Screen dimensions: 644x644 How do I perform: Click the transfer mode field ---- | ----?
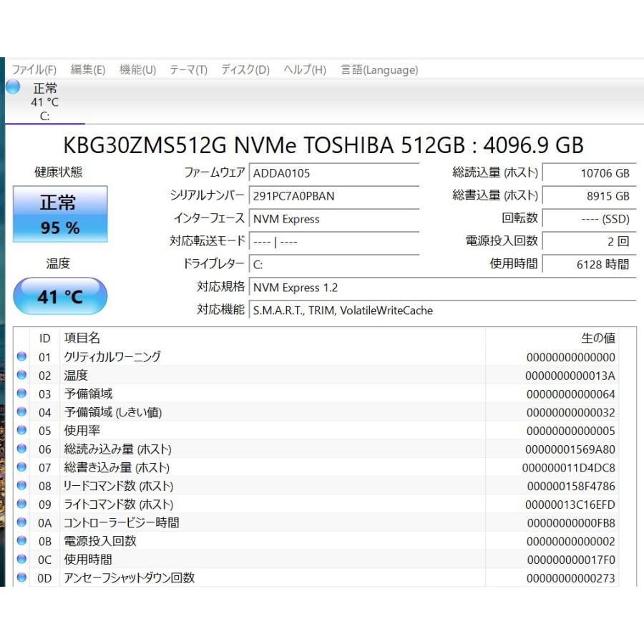click(x=334, y=242)
